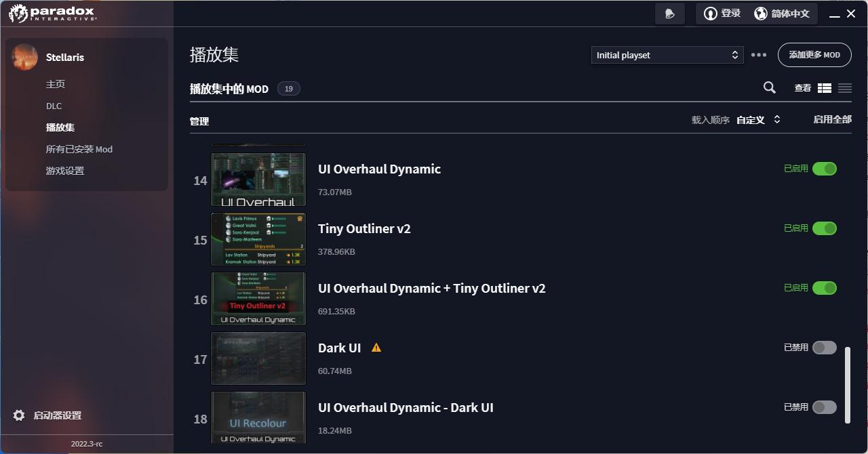868x454 pixels.
Task: Click the Paradox Interactive logo
Action: (x=53, y=13)
